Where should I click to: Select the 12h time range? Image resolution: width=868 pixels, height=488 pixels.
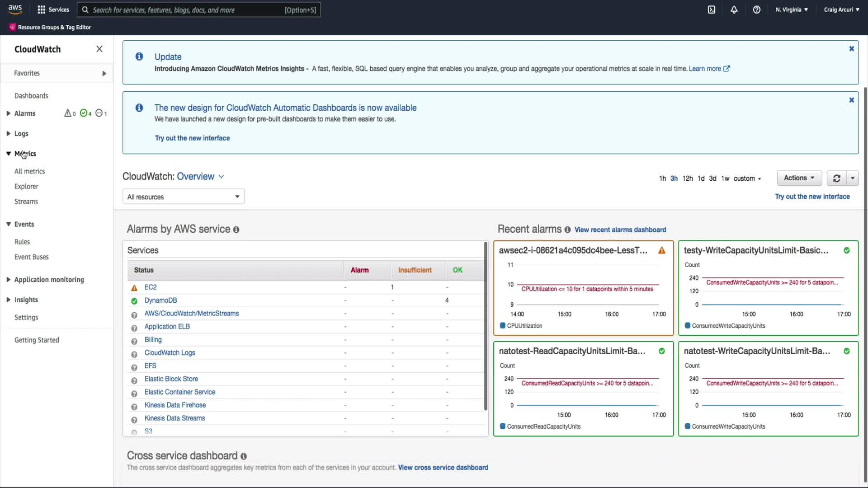687,178
